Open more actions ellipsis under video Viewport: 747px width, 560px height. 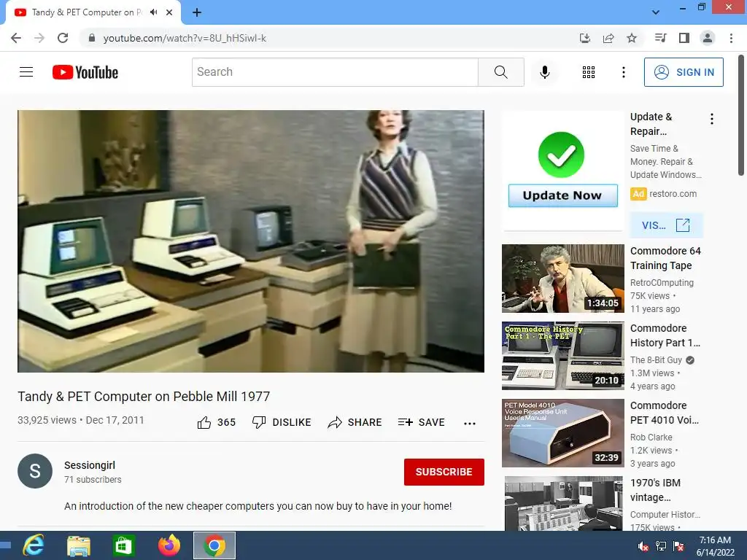(x=470, y=423)
